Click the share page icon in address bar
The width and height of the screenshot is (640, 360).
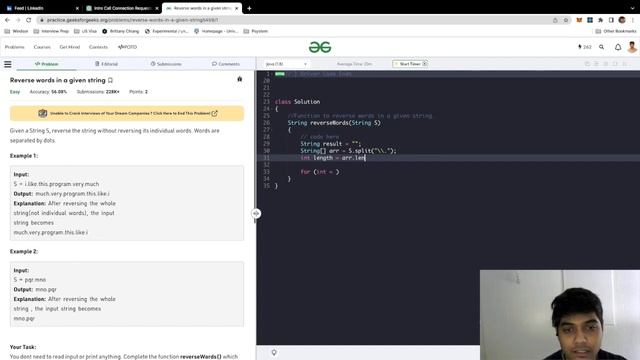click(555, 20)
